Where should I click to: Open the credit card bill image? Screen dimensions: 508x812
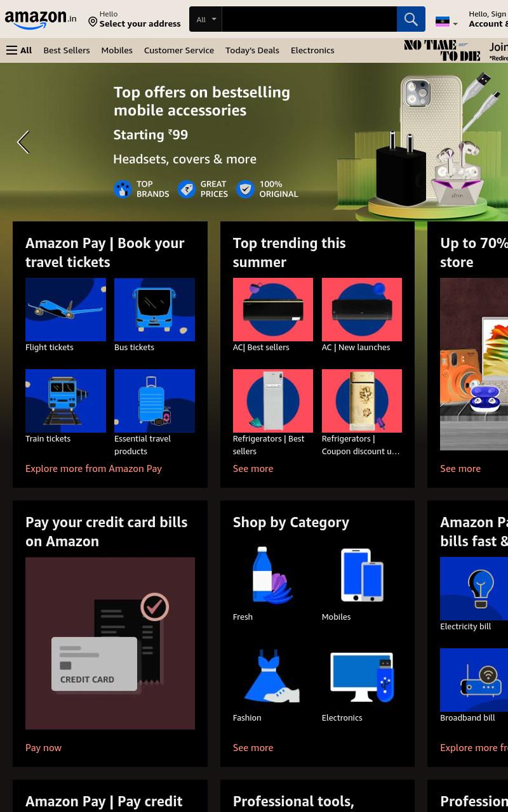click(x=110, y=643)
